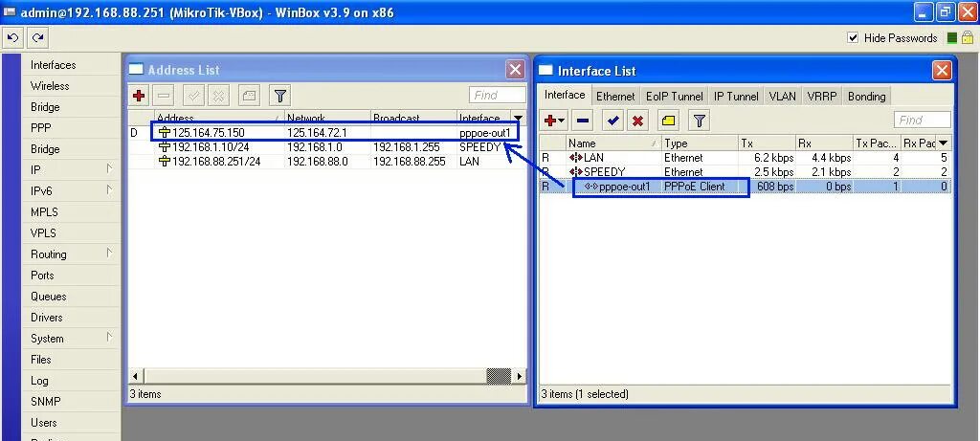Click Address List horizontal scrollbar right arrow
This screenshot has width=980, height=441.
(519, 377)
